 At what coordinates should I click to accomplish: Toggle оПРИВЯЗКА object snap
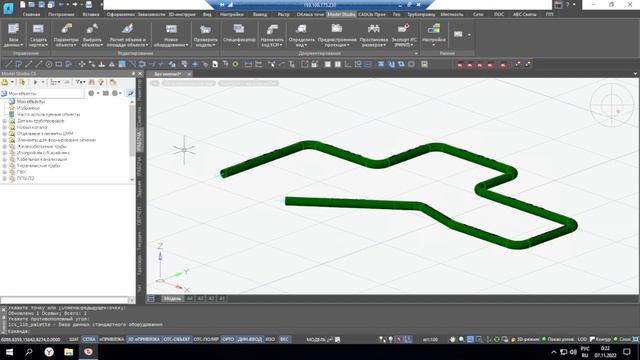[x=111, y=339]
